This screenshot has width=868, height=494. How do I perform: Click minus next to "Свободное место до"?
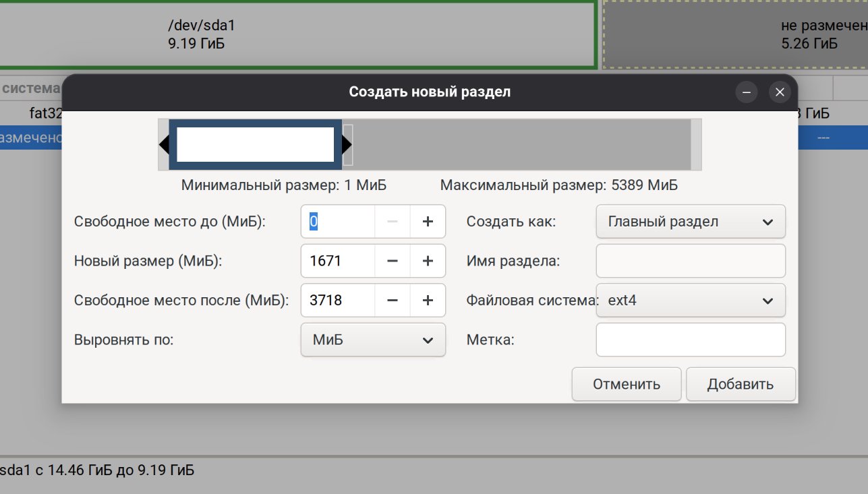[392, 221]
